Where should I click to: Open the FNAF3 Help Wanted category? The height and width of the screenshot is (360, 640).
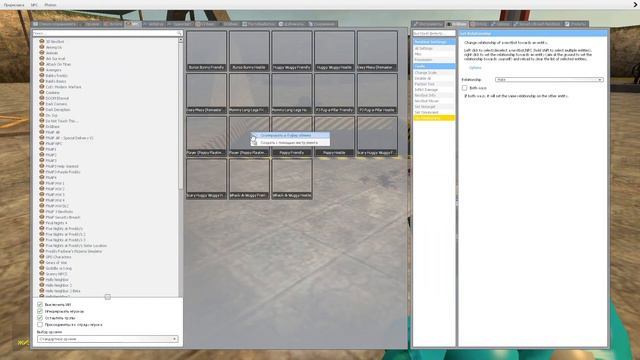pos(62,166)
